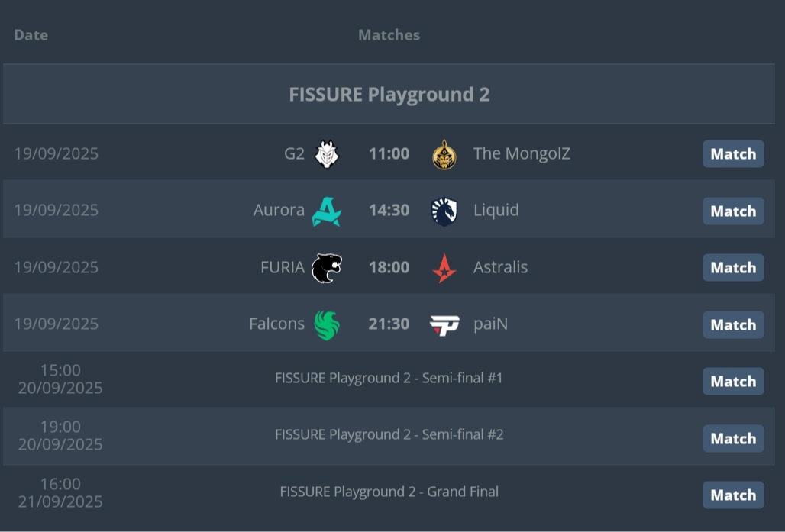Click the Falcons team name
The image size is (785, 532).
pyautogui.click(x=276, y=324)
